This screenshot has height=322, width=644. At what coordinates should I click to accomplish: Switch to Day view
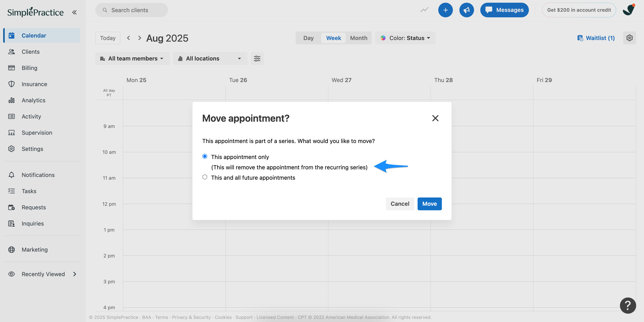(x=308, y=38)
